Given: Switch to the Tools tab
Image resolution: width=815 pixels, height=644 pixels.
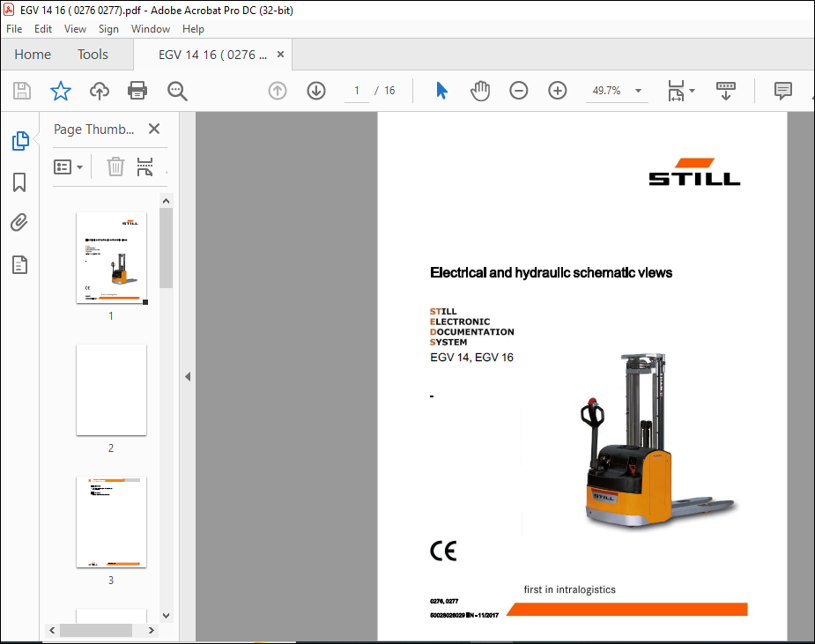Looking at the screenshot, I should pyautogui.click(x=93, y=54).
